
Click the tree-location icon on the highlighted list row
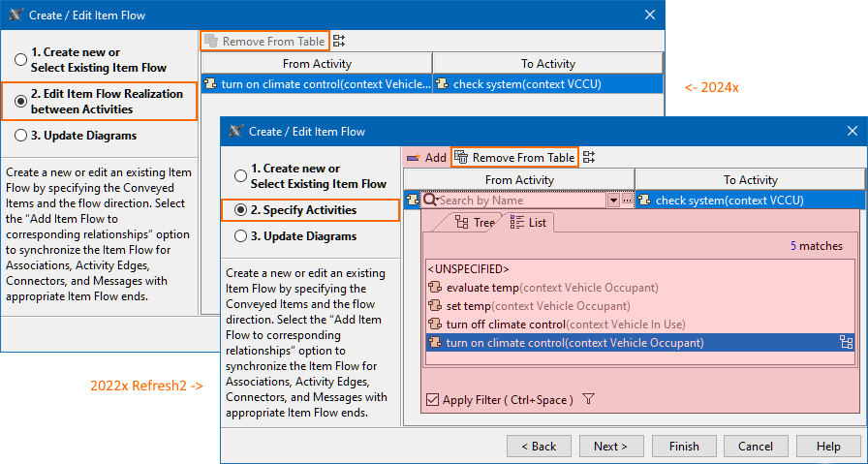(846, 342)
